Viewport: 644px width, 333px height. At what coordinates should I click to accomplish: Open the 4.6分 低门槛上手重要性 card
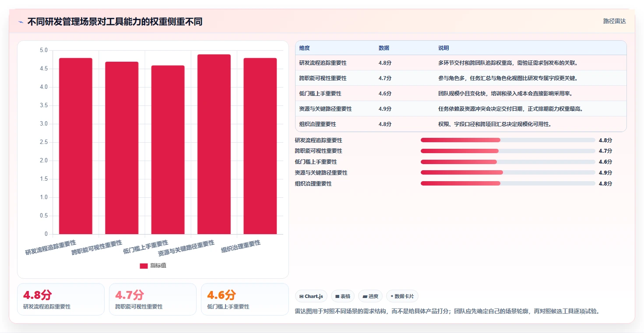tap(245, 299)
